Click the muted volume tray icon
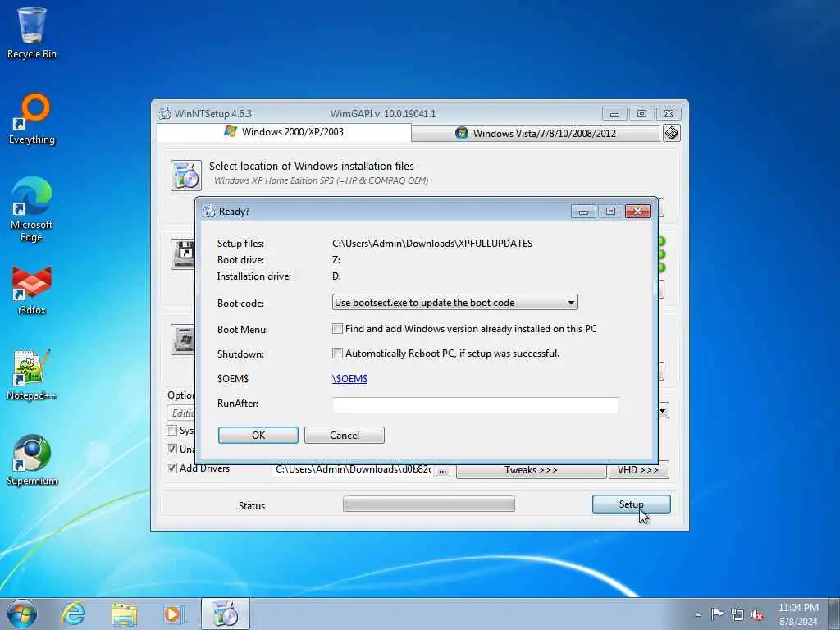Image resolution: width=840 pixels, height=630 pixels. pyautogui.click(x=757, y=614)
